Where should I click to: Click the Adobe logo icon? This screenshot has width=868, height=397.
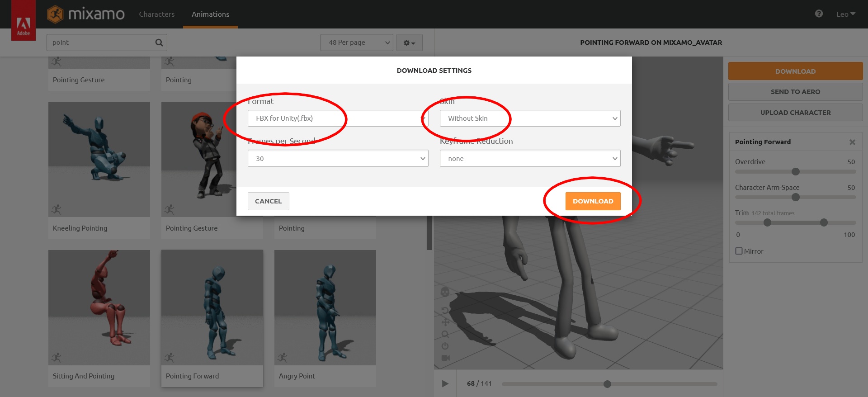point(24,20)
